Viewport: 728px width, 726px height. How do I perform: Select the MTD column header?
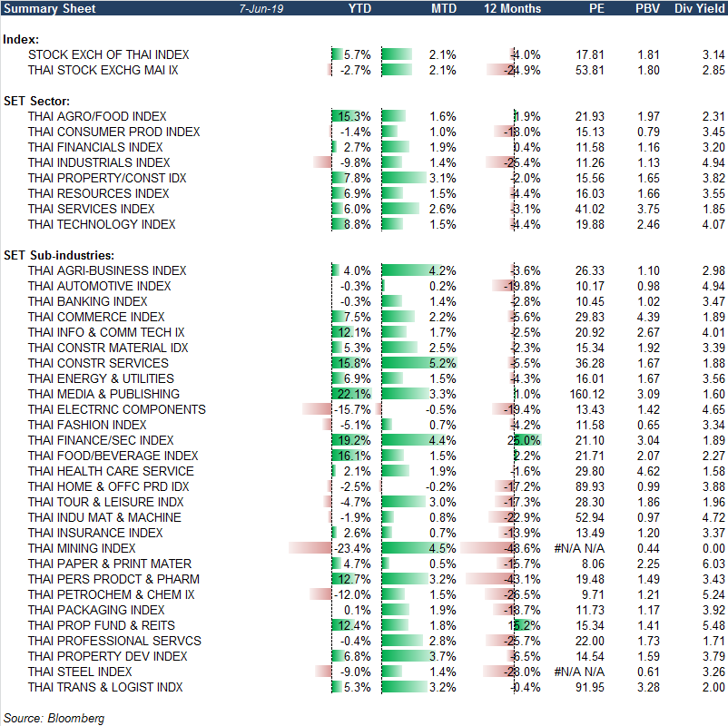point(444,8)
